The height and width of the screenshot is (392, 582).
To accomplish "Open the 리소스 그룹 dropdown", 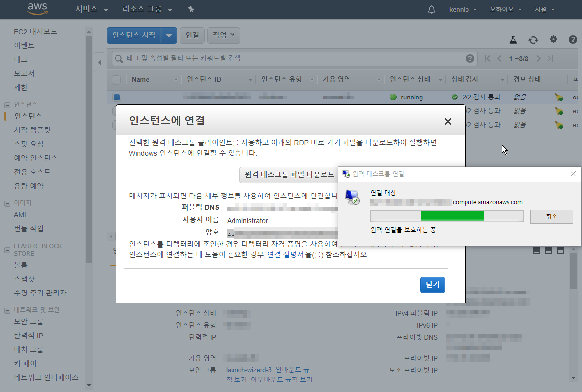I will tap(147, 9).
